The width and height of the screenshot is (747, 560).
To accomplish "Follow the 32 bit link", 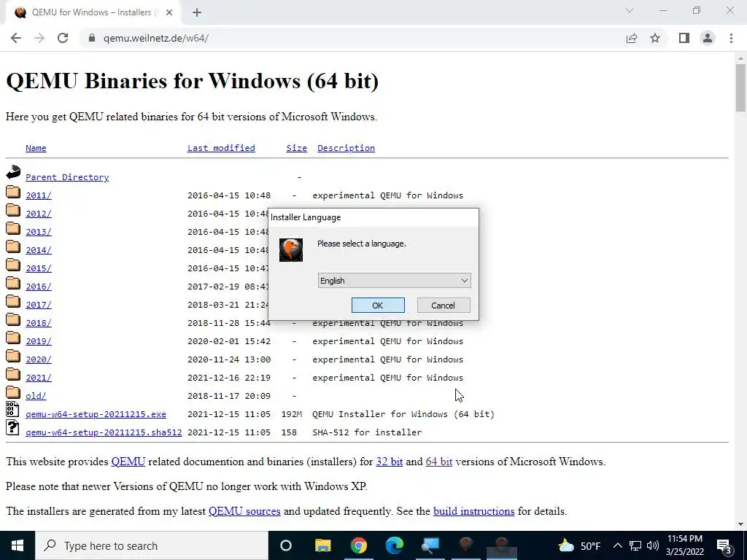I will (390, 462).
